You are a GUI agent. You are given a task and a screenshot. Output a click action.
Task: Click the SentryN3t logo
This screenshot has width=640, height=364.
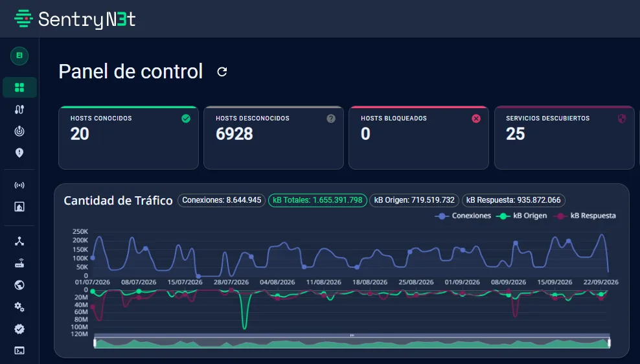point(74,19)
